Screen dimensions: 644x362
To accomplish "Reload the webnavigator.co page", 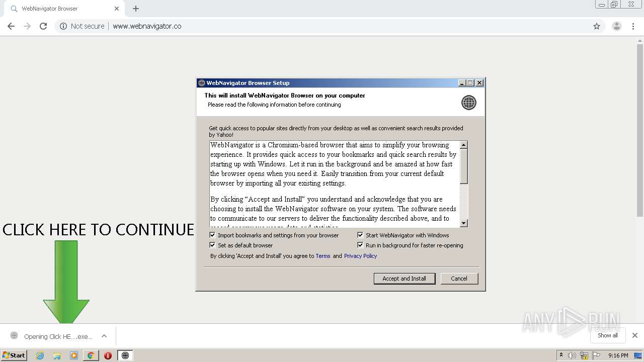I will tap(43, 26).
